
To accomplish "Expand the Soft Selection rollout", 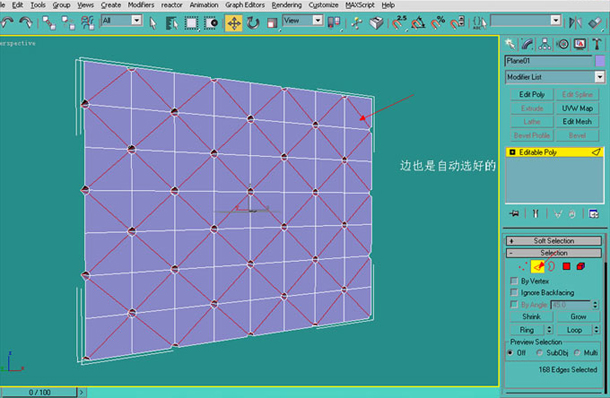I will (x=554, y=241).
